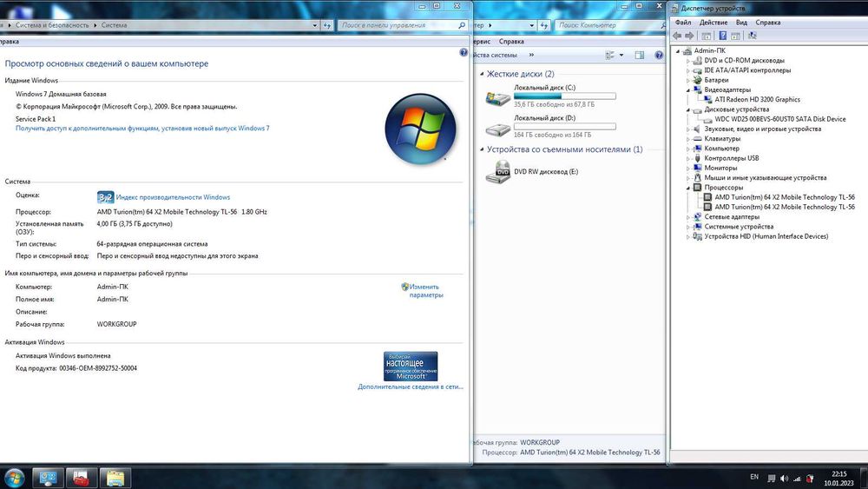Click Control Panel taskbar button
The width and height of the screenshot is (868, 489).
[48, 478]
